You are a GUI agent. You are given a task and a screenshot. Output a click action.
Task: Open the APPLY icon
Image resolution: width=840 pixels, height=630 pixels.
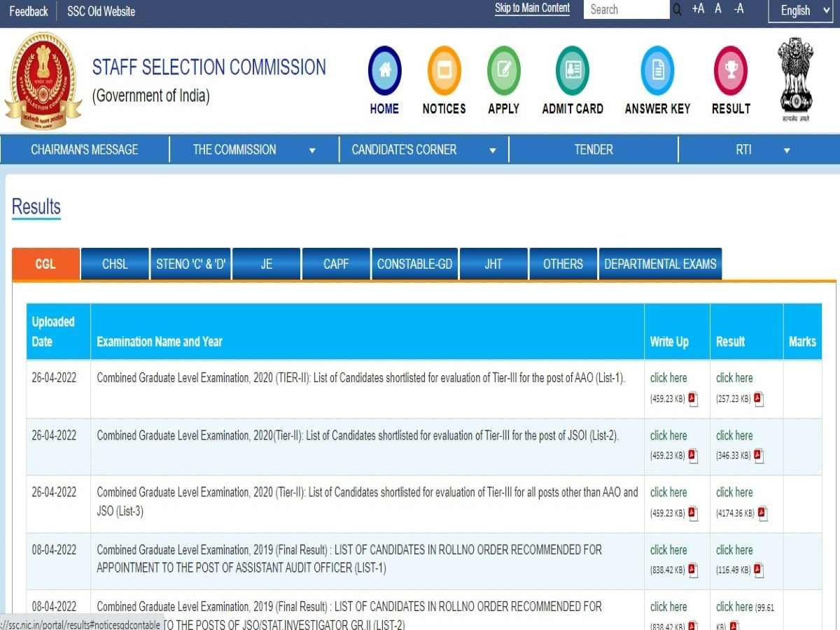pyautogui.click(x=504, y=71)
